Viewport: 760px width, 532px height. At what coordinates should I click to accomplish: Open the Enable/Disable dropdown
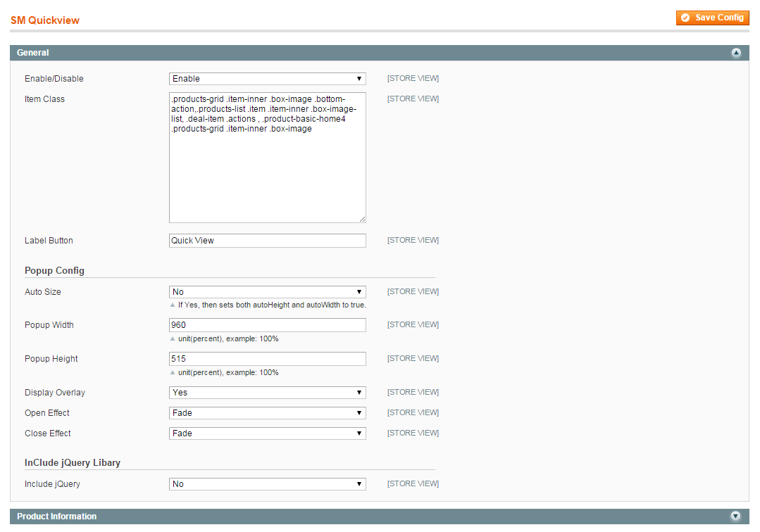[x=267, y=79]
